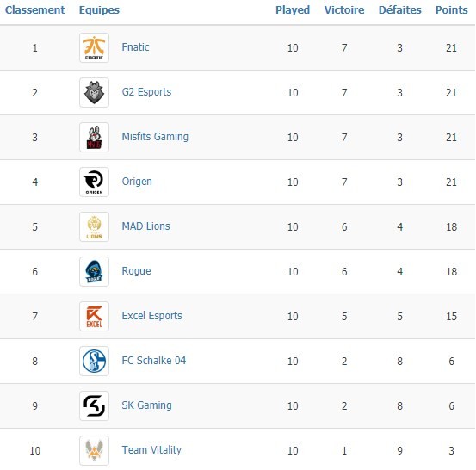Click the Victoire column header
The width and height of the screenshot is (476, 470).
tap(344, 10)
